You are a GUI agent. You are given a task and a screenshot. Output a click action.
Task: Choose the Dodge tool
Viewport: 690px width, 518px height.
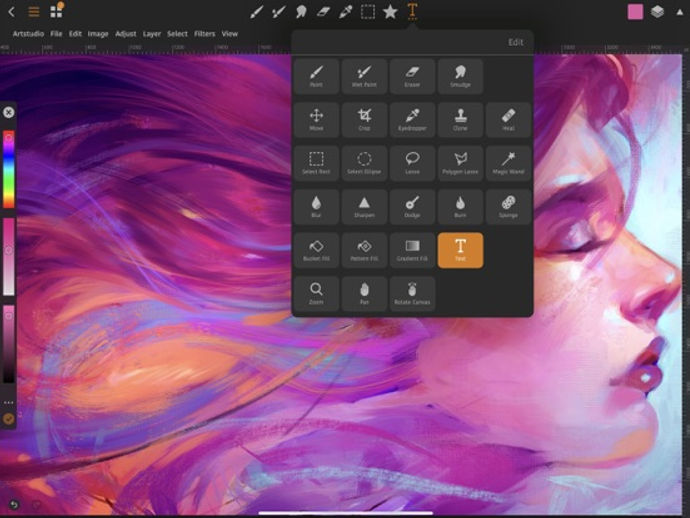[412, 207]
